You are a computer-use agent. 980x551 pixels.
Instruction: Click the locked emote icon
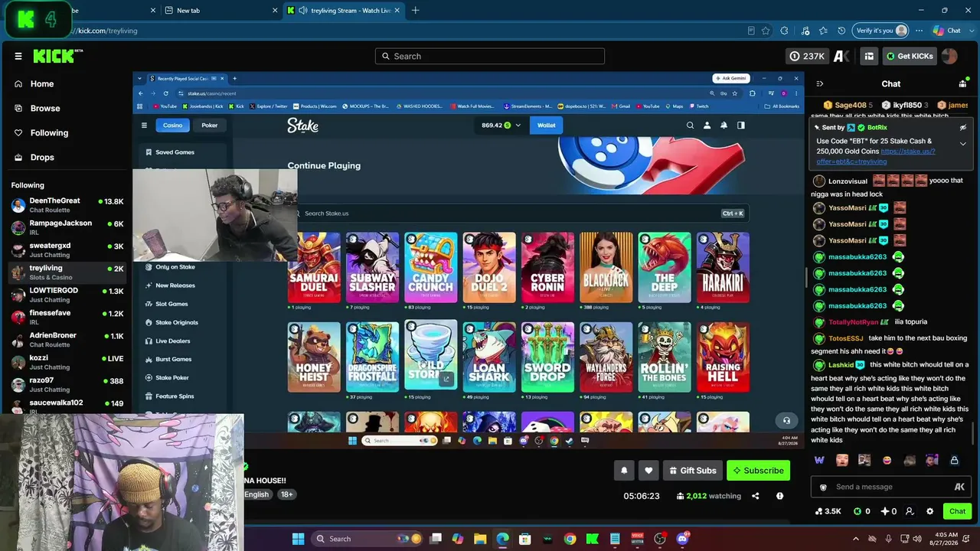pyautogui.click(x=954, y=460)
